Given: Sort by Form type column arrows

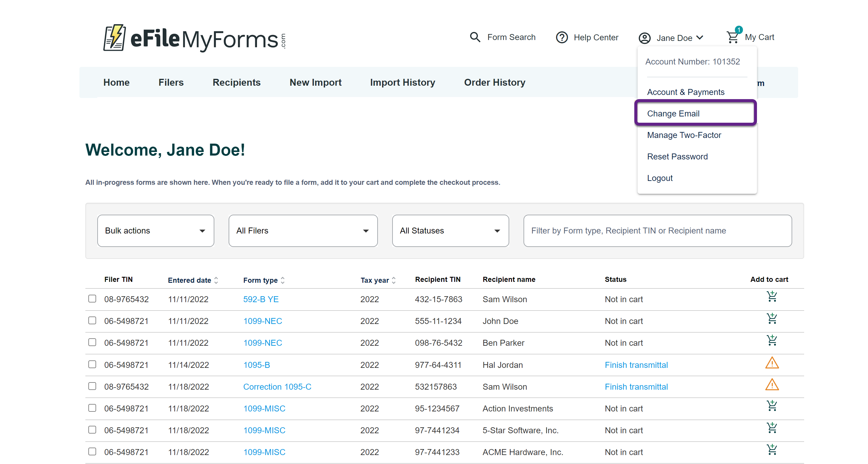Looking at the screenshot, I should click(282, 280).
